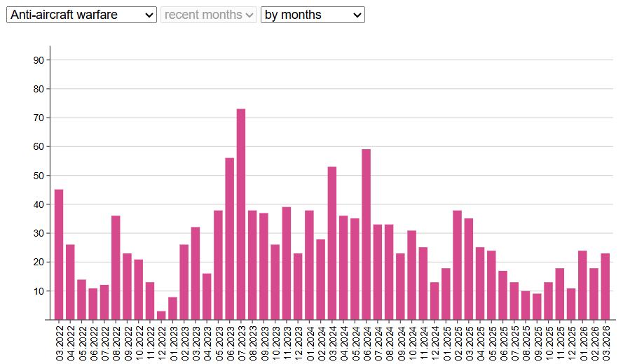
Task: Open the 'by months' grouping dropdown
Action: 313,15
